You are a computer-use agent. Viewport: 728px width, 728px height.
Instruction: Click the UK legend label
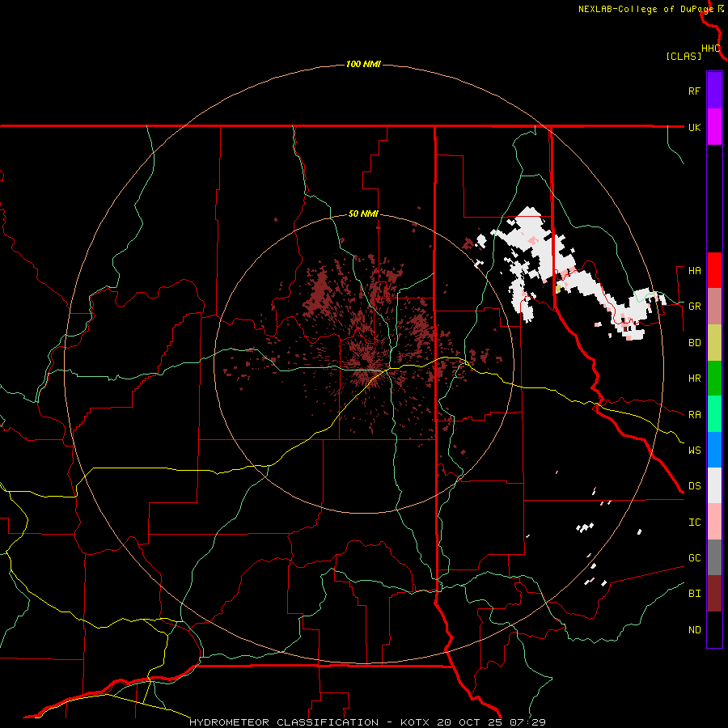694,127
